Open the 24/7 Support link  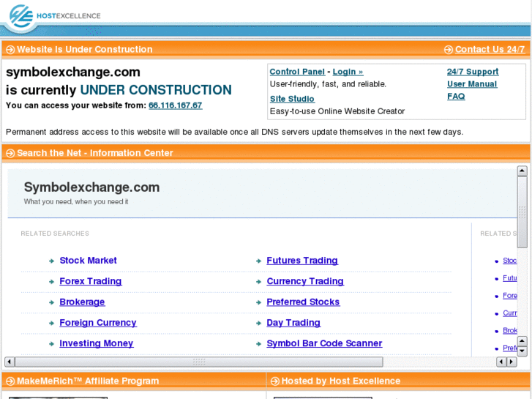tap(473, 72)
